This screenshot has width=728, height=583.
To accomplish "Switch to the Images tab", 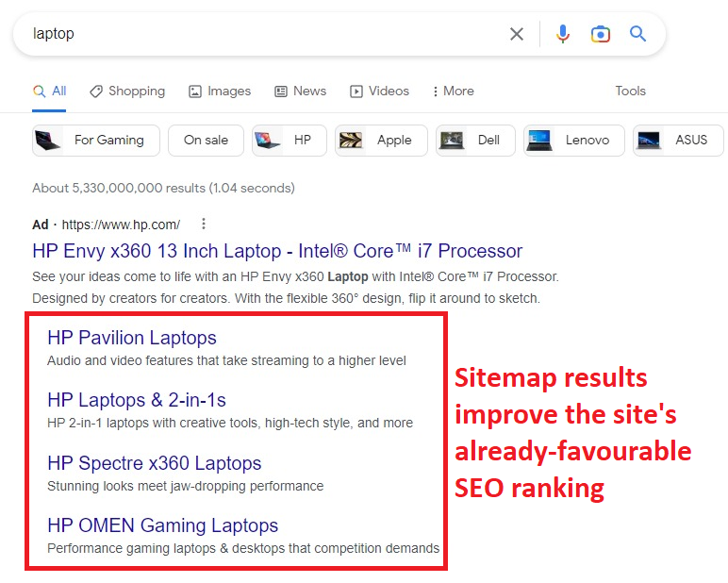I will [x=220, y=92].
